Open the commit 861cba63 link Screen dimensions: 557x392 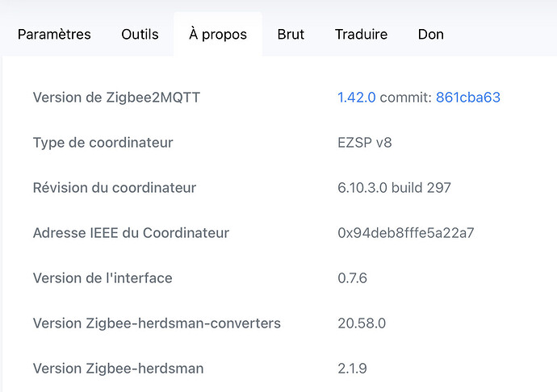click(467, 98)
